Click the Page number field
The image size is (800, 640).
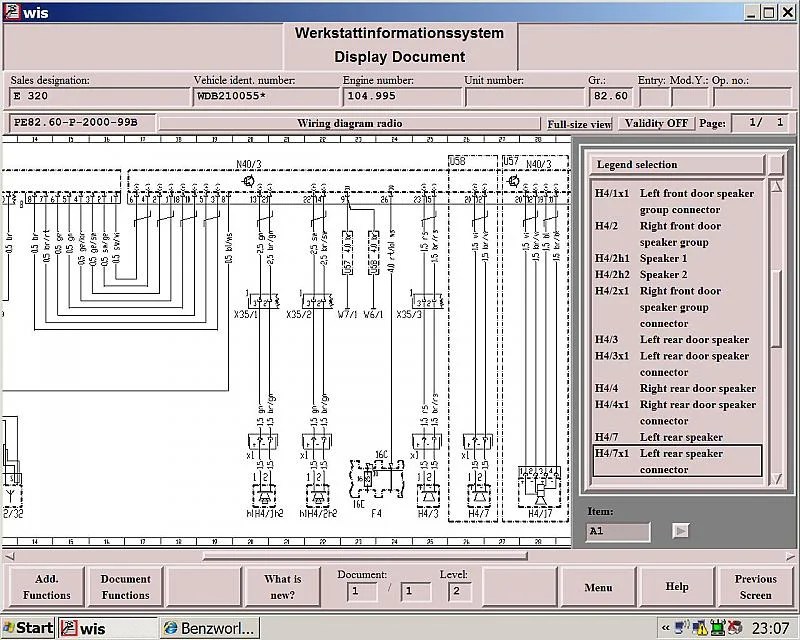[760, 122]
